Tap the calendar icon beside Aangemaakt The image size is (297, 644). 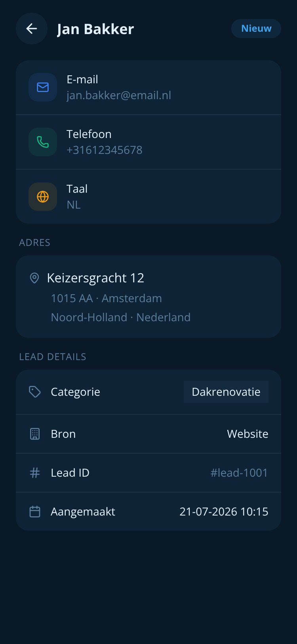35,512
